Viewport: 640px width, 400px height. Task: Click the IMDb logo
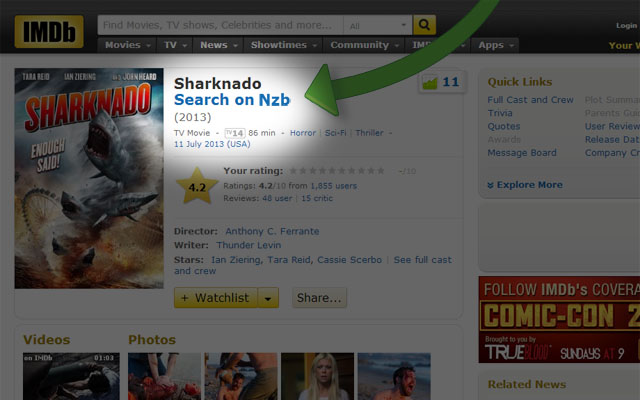click(49, 32)
